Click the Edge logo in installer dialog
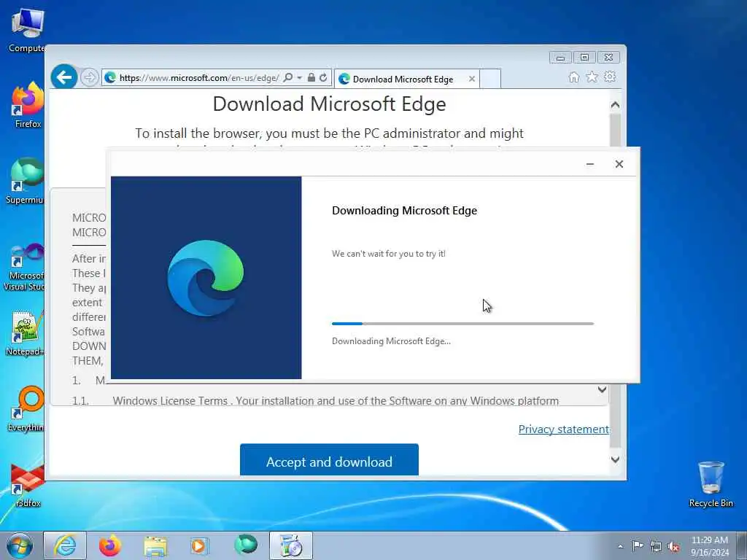 [x=206, y=279]
